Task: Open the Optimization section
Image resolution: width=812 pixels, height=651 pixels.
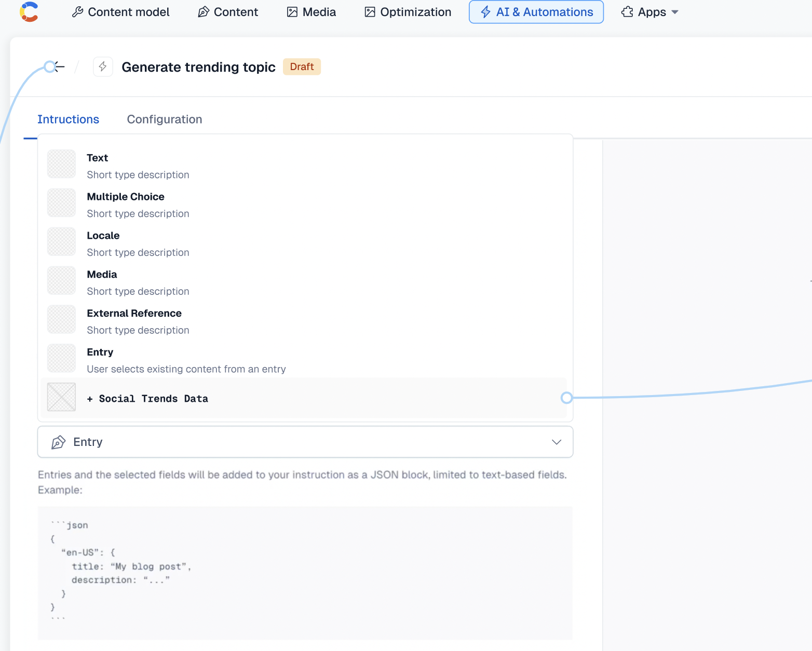Action: (408, 12)
